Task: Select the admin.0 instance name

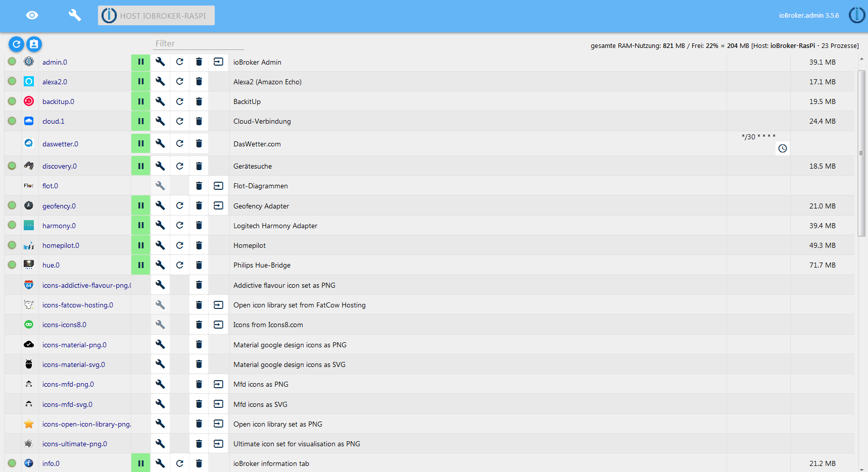Action: [x=55, y=62]
